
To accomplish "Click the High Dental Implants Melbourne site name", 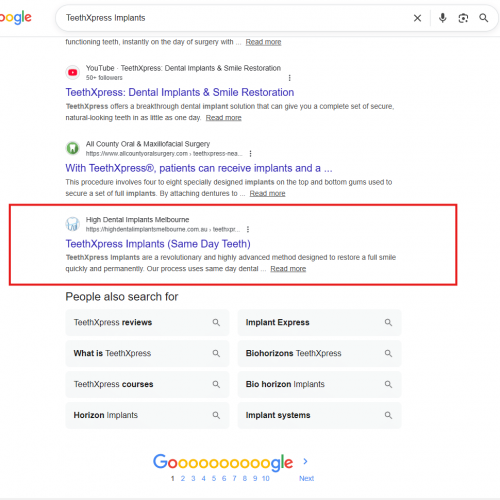I will [x=137, y=220].
